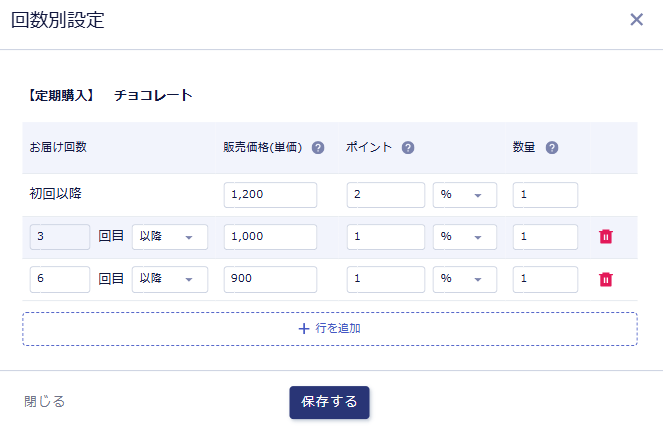
Task: Click 保存する button
Action: [x=329, y=402]
